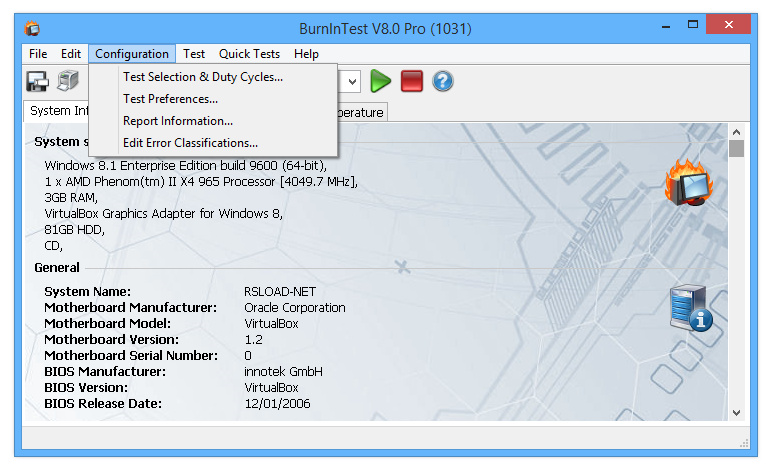Choose Report Information menu entry
Image resolution: width=774 pixels, height=473 pixels.
coord(213,121)
